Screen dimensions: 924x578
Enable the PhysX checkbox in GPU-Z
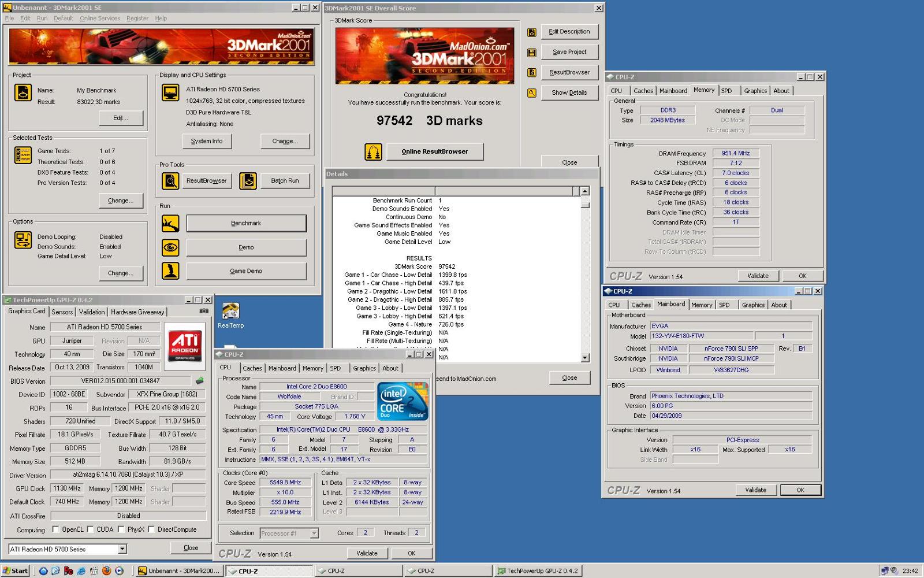pyautogui.click(x=121, y=529)
